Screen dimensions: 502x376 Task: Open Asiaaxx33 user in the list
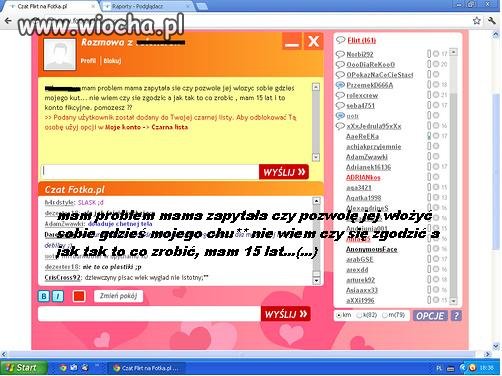click(x=362, y=290)
